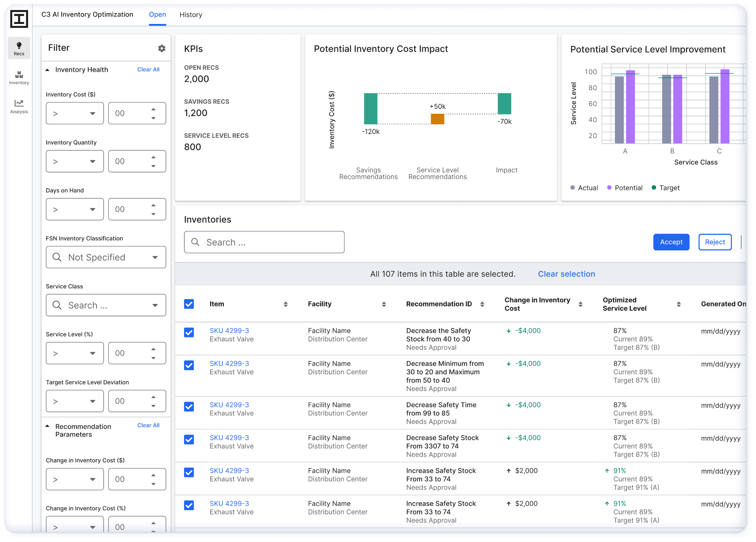The height and width of the screenshot is (542, 756).
Task: Open FSN Inventory Classification dropdown
Action: click(106, 257)
